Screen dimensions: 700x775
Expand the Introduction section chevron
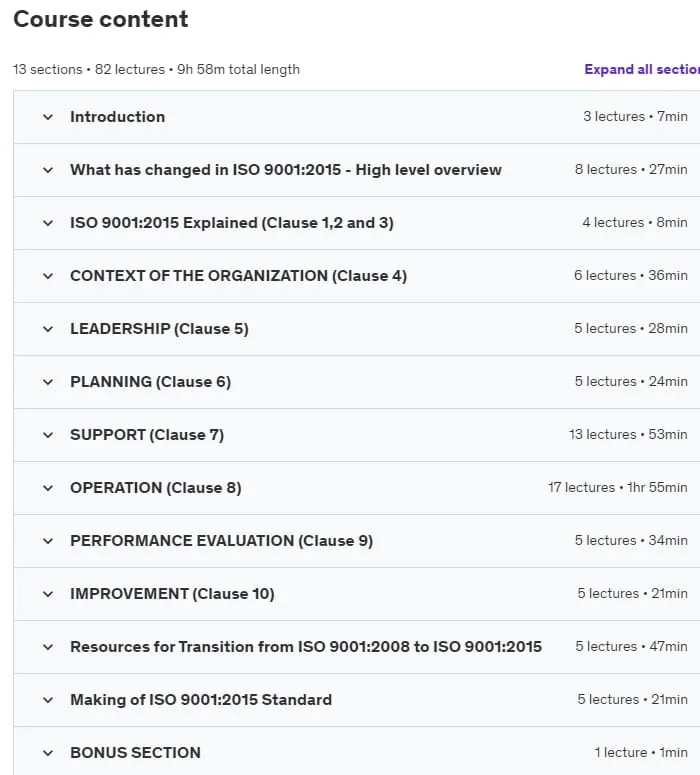pyautogui.click(x=48, y=117)
